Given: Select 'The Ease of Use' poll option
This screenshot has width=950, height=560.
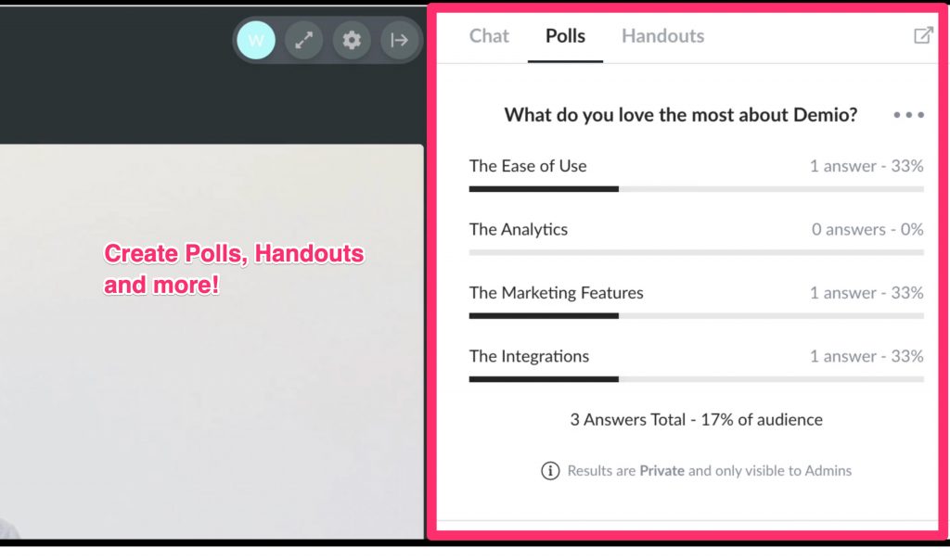Looking at the screenshot, I should click(528, 166).
